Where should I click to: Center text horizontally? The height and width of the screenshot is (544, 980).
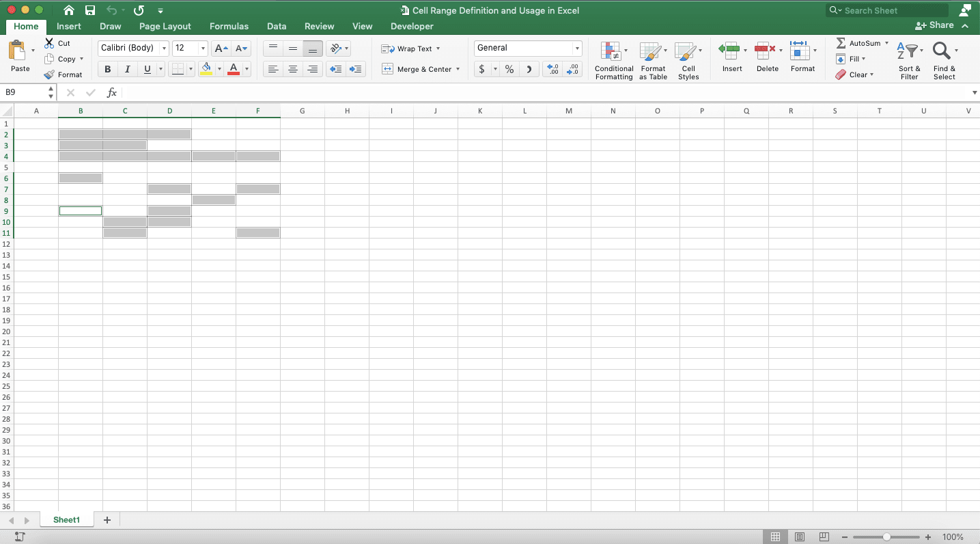tap(293, 69)
